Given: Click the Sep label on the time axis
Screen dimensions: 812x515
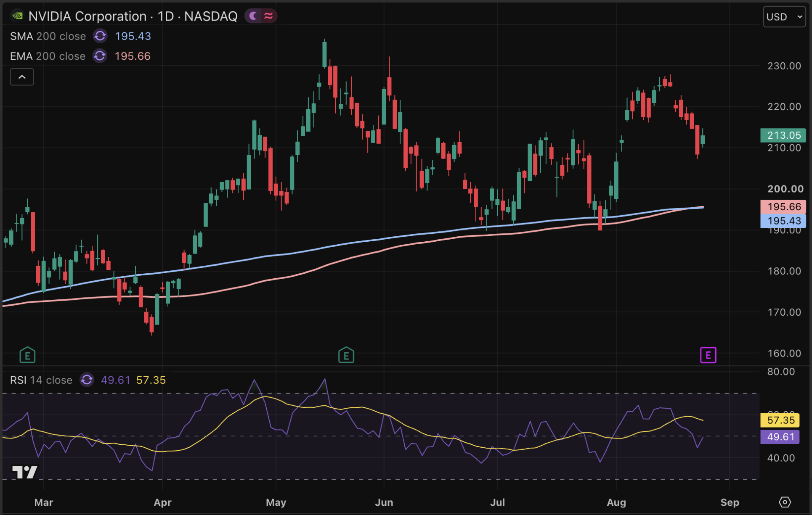Looking at the screenshot, I should 730,502.
